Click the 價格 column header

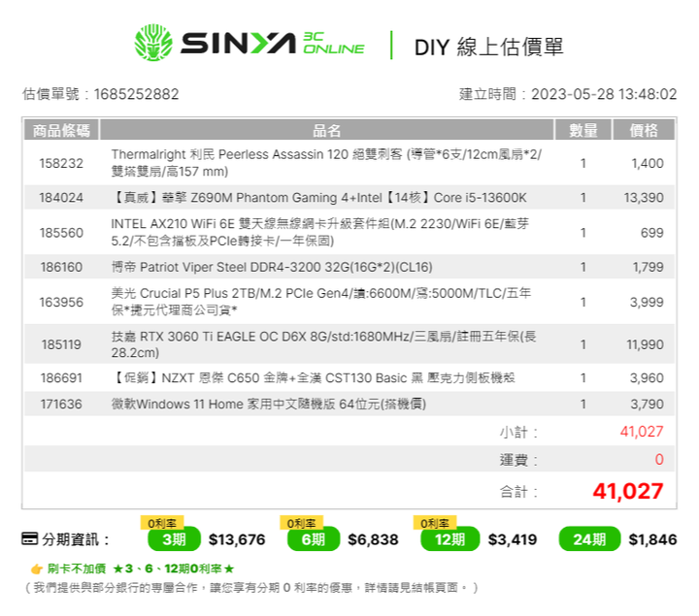pos(644,130)
